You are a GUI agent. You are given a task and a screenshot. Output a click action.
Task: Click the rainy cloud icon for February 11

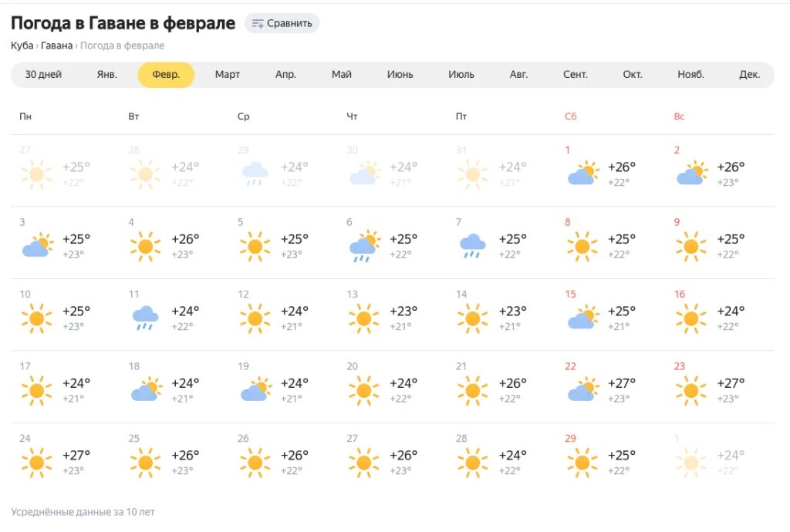[x=145, y=318]
